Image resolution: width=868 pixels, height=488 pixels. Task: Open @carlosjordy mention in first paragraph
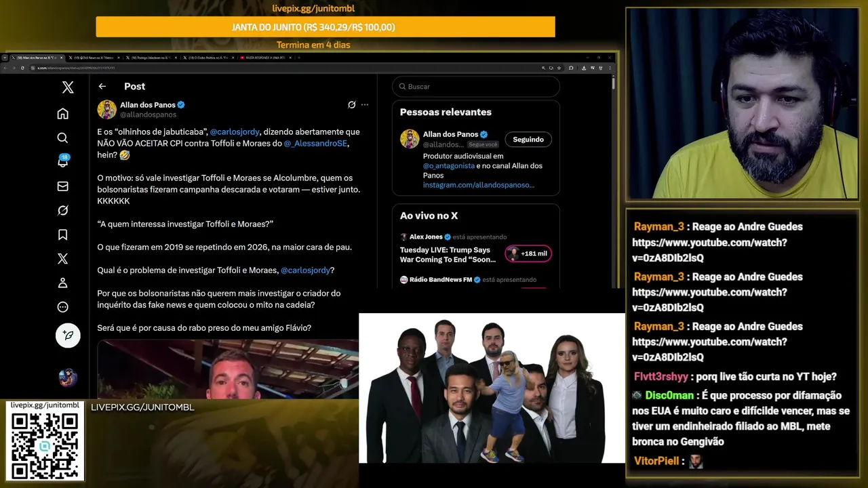[236, 131]
